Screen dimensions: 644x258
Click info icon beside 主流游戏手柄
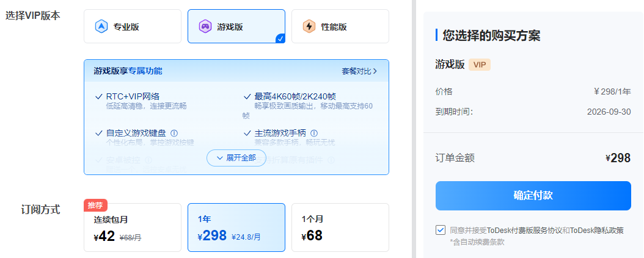coord(314,134)
